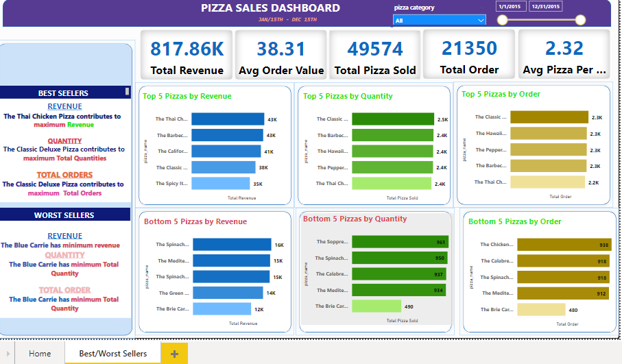Screen dimensions: 622x364
Task: Click the 490 bar in Bottom 5 by Quantity
Action: pyautogui.click(x=376, y=306)
